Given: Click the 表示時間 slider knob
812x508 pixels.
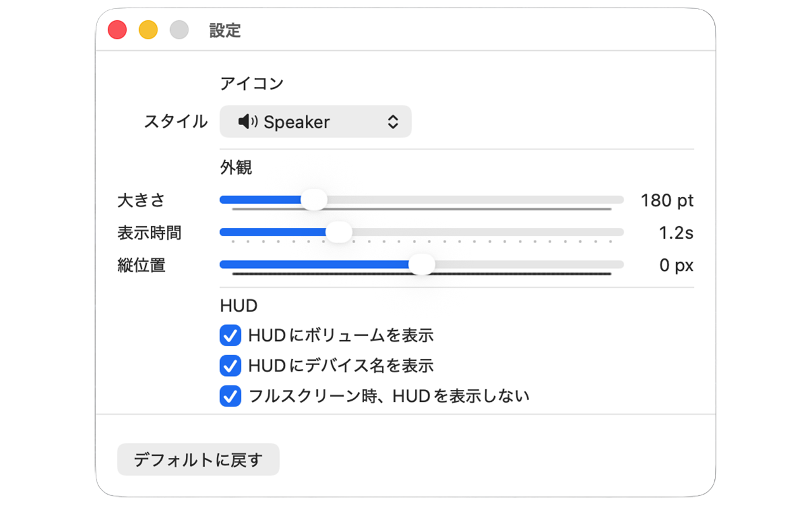Looking at the screenshot, I should point(339,232).
